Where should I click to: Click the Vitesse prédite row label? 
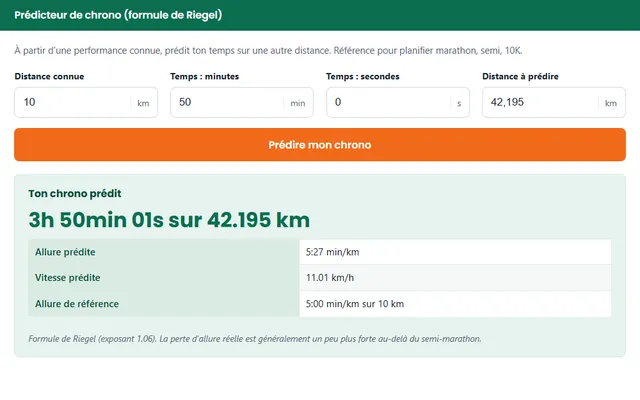click(x=68, y=278)
